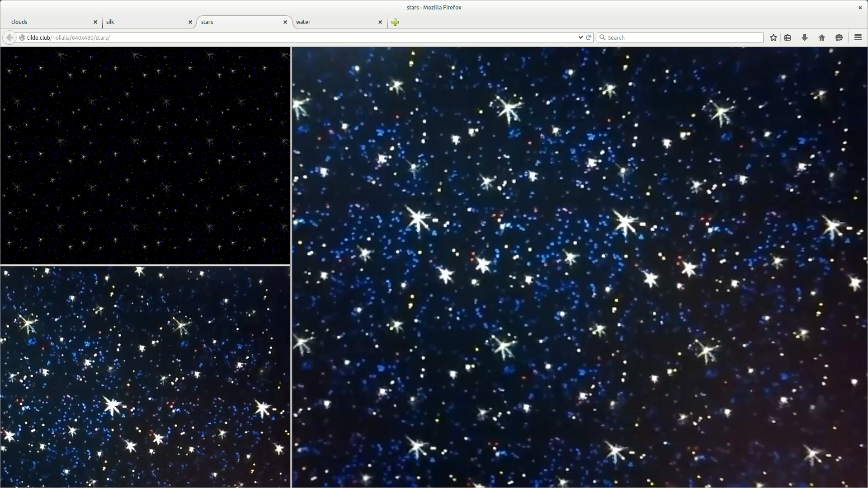The width and height of the screenshot is (868, 488).
Task: Bookmark this page with the star icon
Action: coord(774,38)
